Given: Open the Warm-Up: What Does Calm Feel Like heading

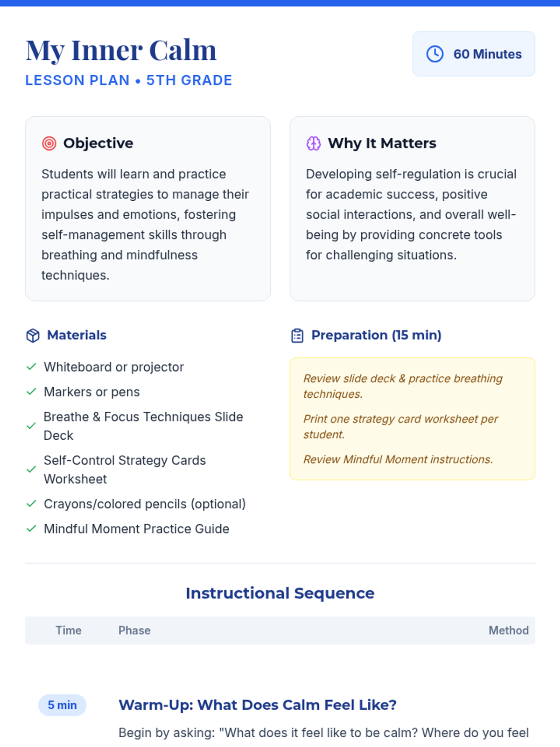Looking at the screenshot, I should (257, 705).
